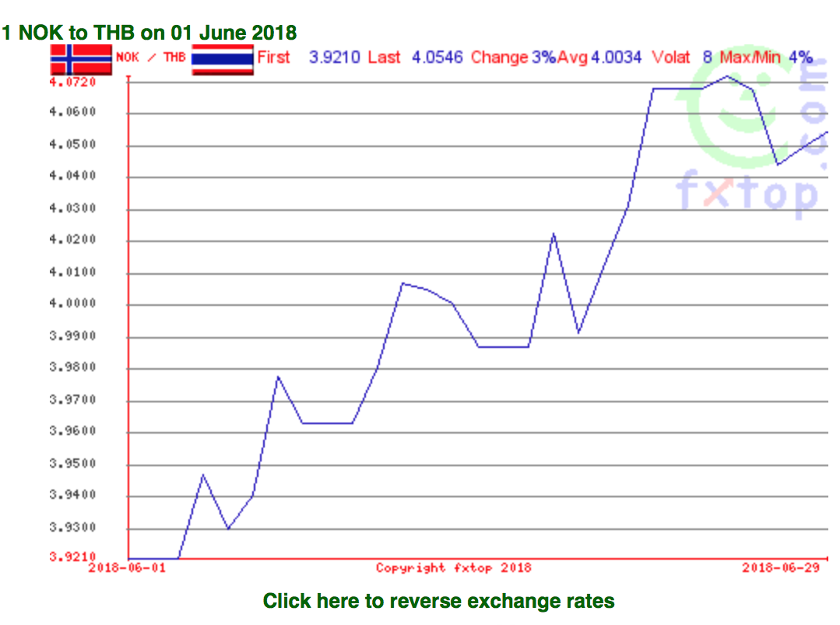Click the Avg 4.0034 statistic
This screenshot has width=840, height=625.
(x=599, y=58)
